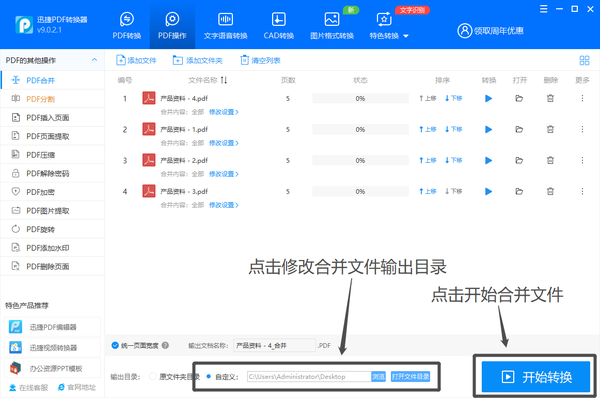Select PDF压缩 in the sidebar
The height and width of the screenshot is (398, 600).
tap(52, 155)
